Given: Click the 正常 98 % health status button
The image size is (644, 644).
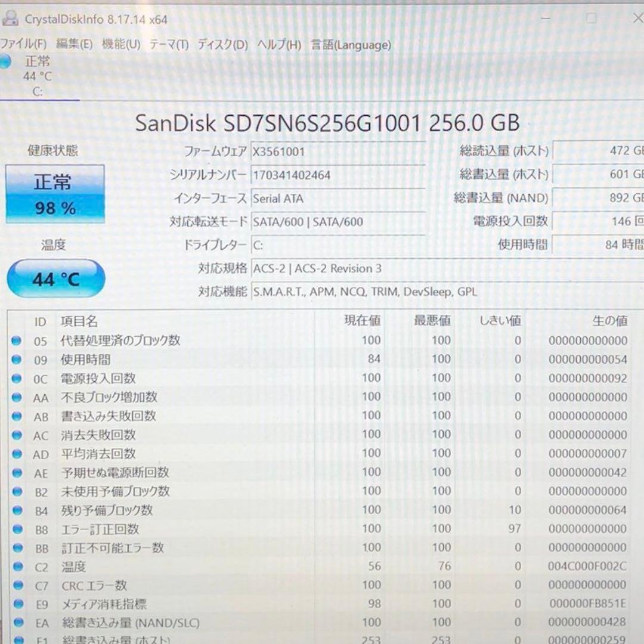Looking at the screenshot, I should (x=55, y=194).
